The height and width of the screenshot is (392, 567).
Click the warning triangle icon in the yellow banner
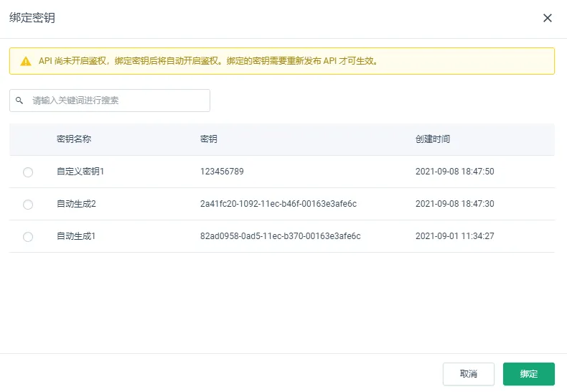click(x=26, y=61)
